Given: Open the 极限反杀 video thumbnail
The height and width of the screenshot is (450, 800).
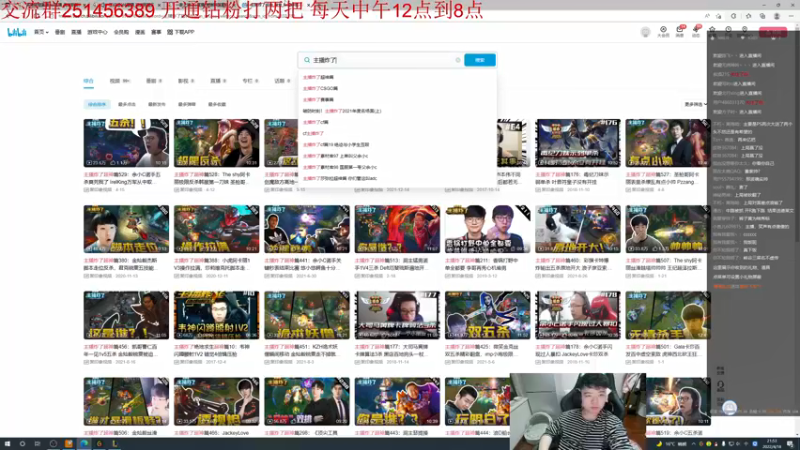Looking at the screenshot, I should pyautogui.click(x=216, y=143).
